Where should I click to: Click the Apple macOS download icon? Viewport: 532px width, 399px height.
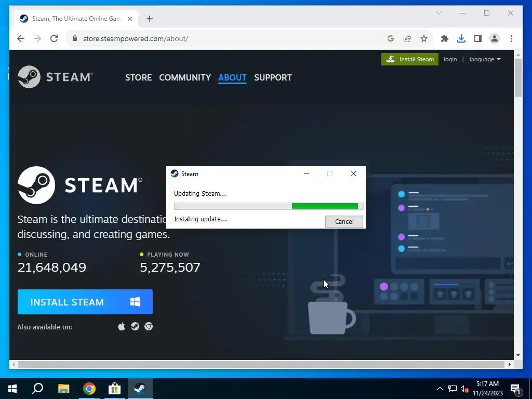(122, 326)
